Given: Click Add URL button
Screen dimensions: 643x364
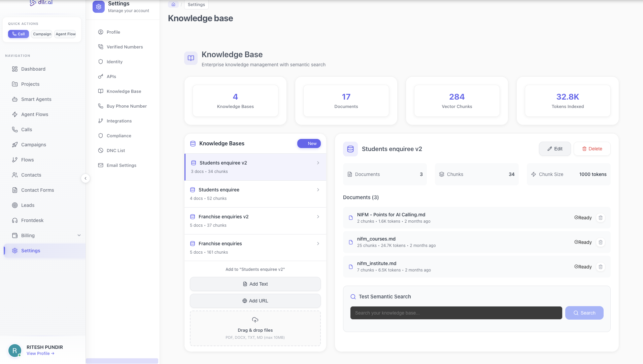Looking at the screenshot, I should 255,301.
